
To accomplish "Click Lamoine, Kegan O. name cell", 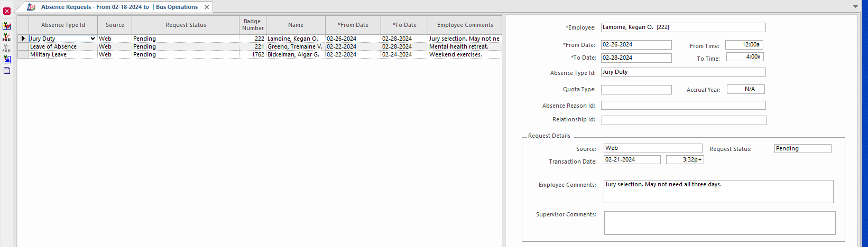I will [296, 39].
